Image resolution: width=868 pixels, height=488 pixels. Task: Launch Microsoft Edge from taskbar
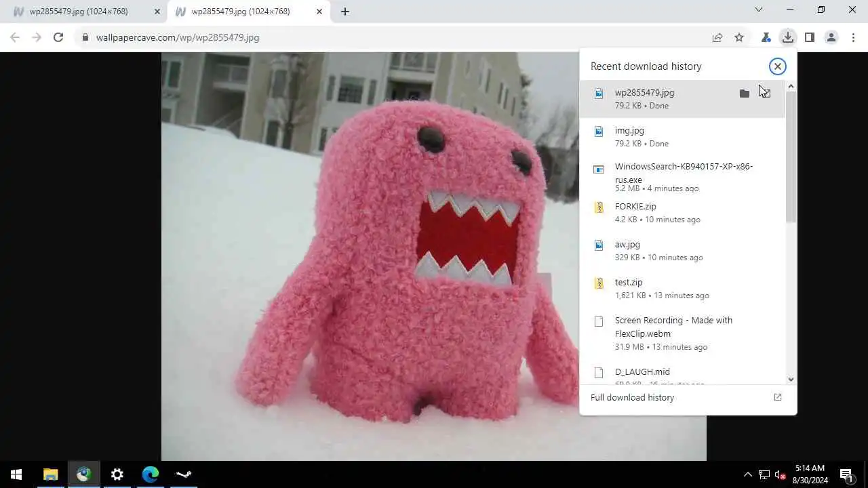point(151,474)
